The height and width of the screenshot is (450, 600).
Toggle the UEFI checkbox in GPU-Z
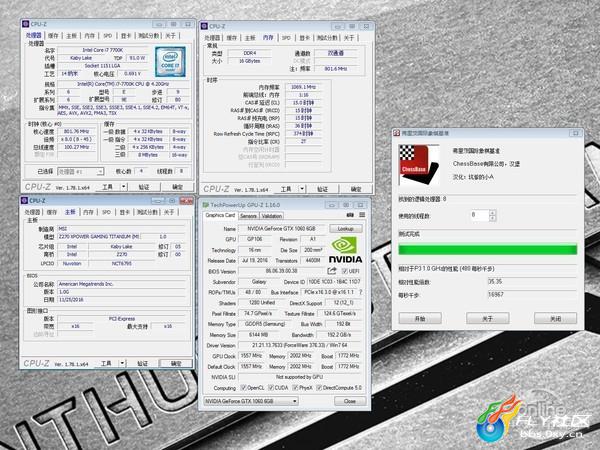(x=344, y=271)
